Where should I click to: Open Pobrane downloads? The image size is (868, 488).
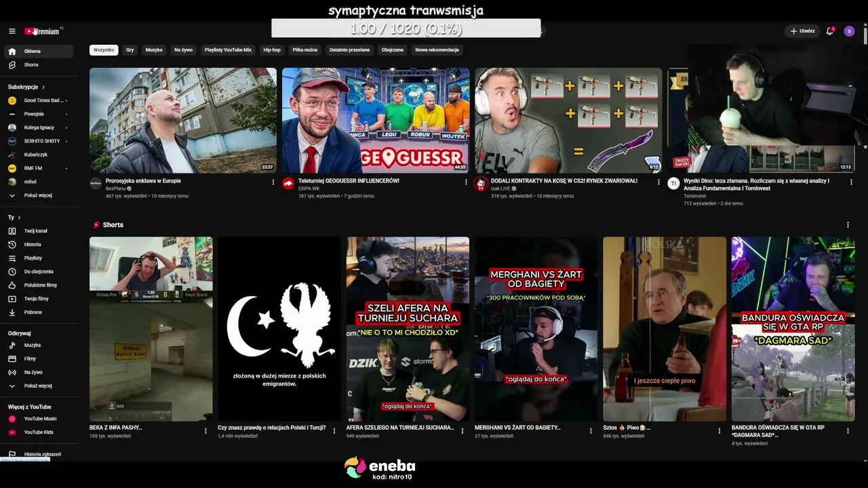(x=39, y=312)
